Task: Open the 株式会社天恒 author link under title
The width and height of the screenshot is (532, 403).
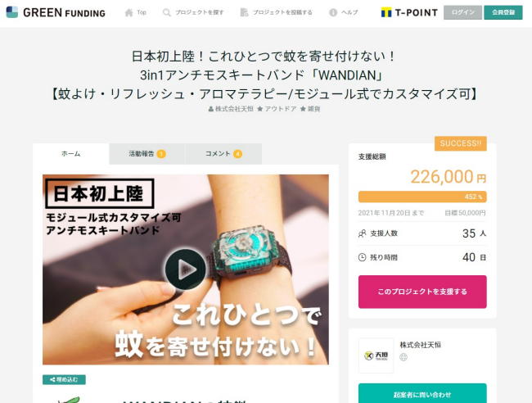Action: coord(231,109)
